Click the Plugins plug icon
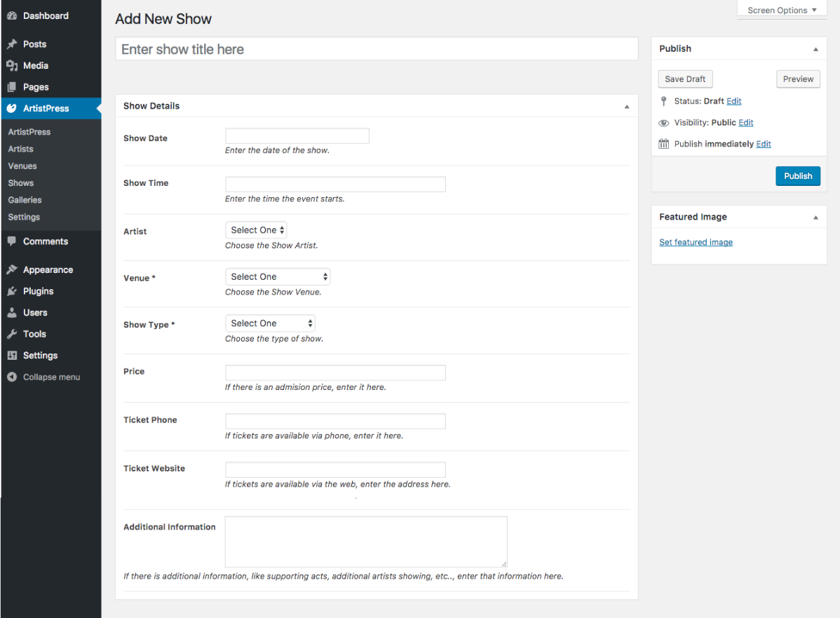The image size is (840, 618). coord(12,291)
